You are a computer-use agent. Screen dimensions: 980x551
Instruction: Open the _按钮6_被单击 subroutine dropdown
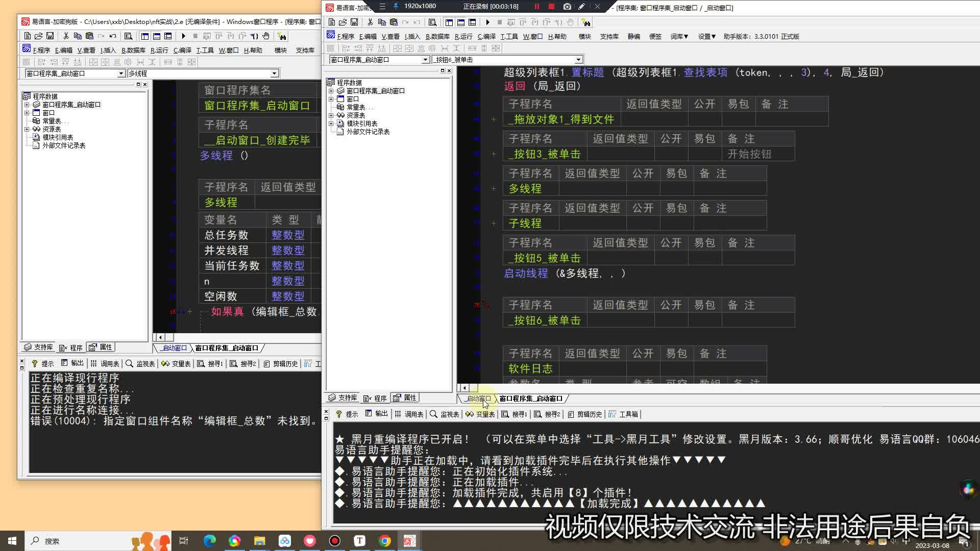click(578, 60)
